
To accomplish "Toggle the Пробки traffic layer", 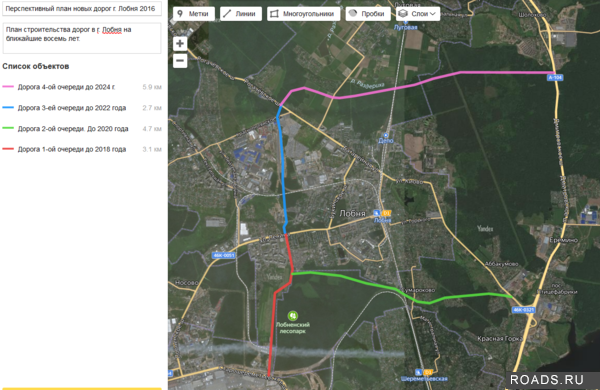I will (368, 14).
